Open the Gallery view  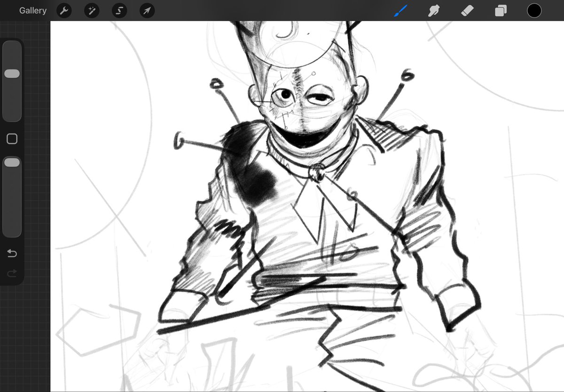(x=33, y=10)
